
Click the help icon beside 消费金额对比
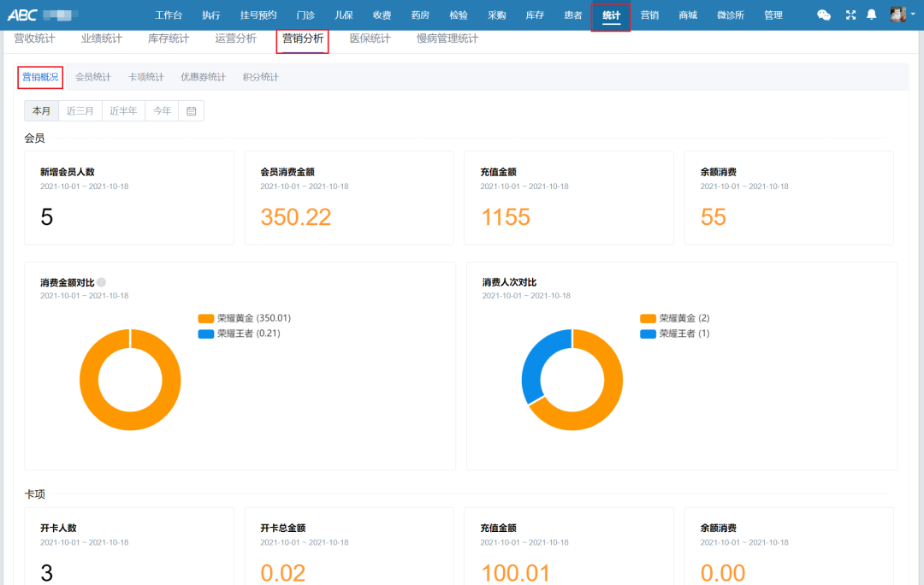point(101,282)
